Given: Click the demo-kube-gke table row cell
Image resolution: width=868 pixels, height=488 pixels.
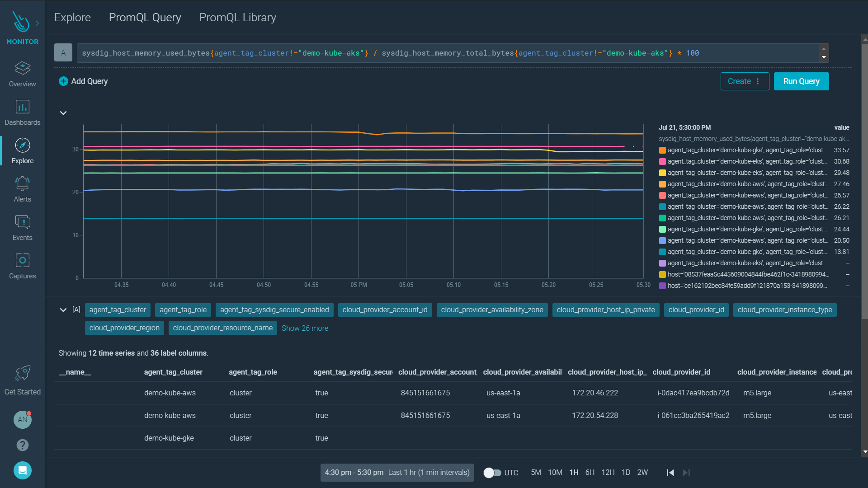Looking at the screenshot, I should click(169, 438).
